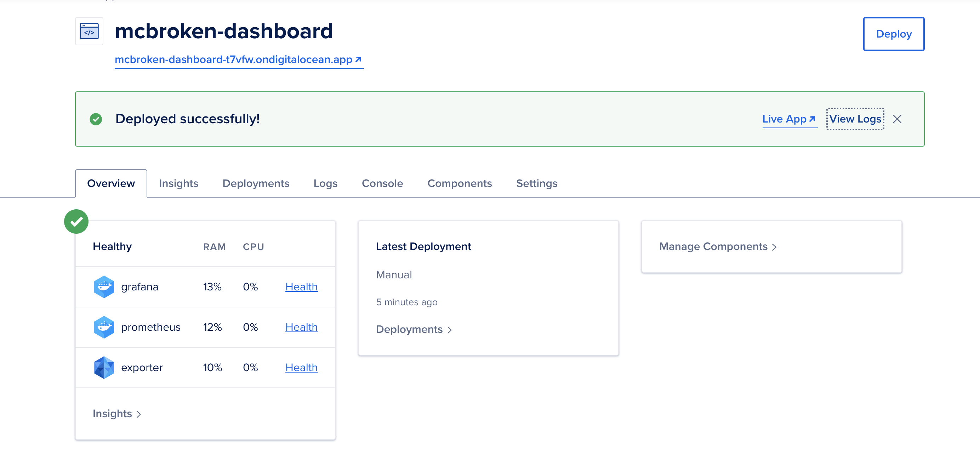Viewport: 980px width, 471px height.
Task: Click the exporter component icon
Action: click(104, 367)
